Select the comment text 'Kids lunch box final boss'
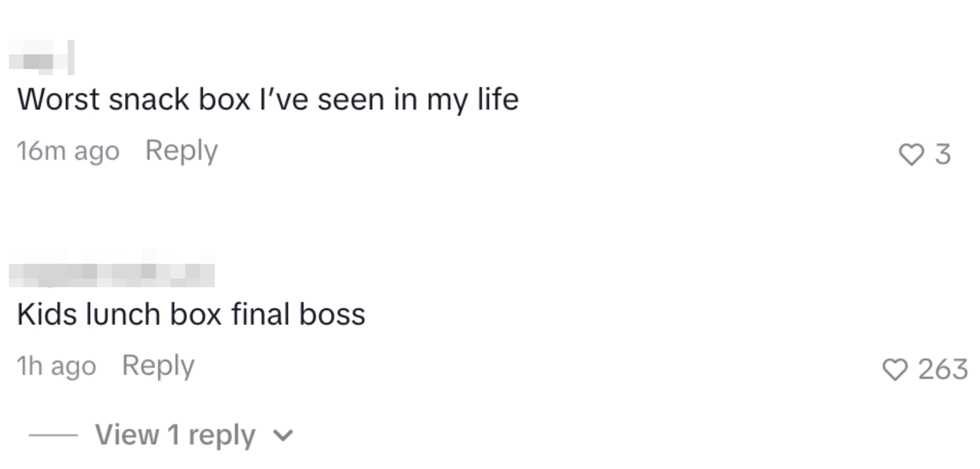 coord(191,314)
